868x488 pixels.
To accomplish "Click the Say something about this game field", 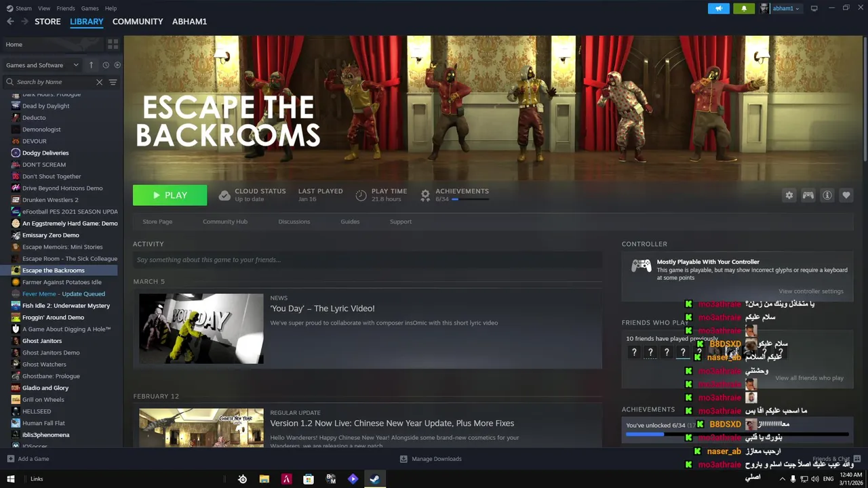I will tap(368, 260).
